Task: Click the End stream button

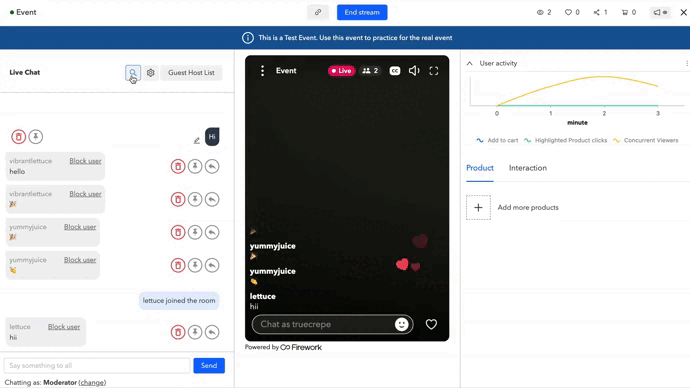Action: tap(362, 12)
